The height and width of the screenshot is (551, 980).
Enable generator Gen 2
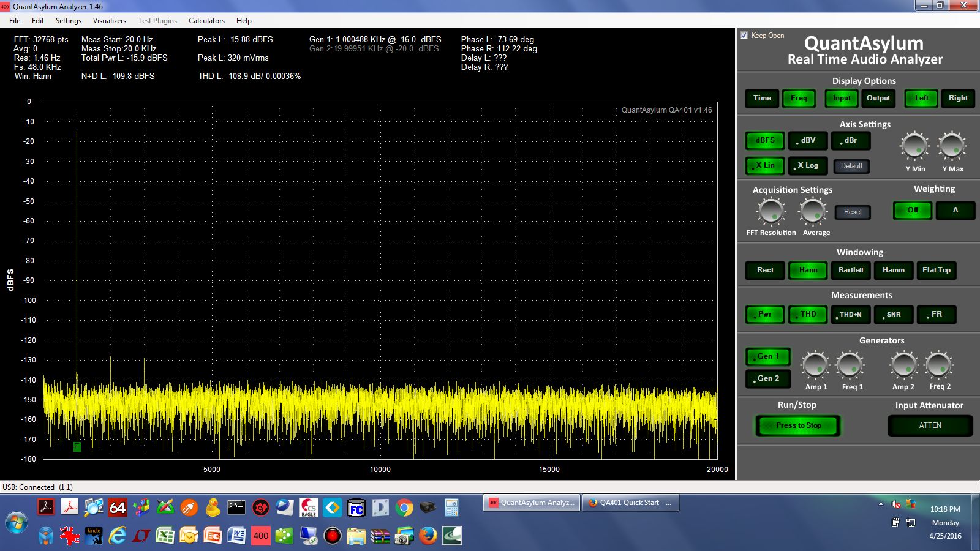click(x=768, y=378)
